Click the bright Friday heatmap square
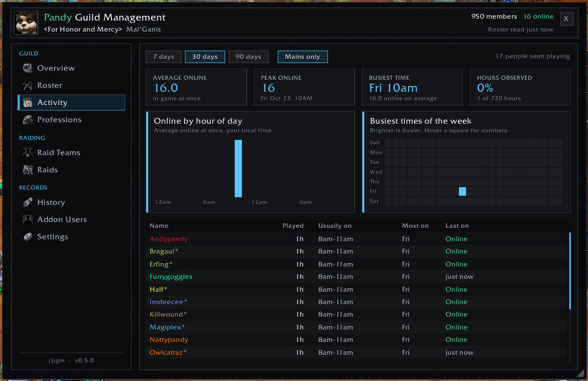The image size is (588, 381). tap(462, 191)
